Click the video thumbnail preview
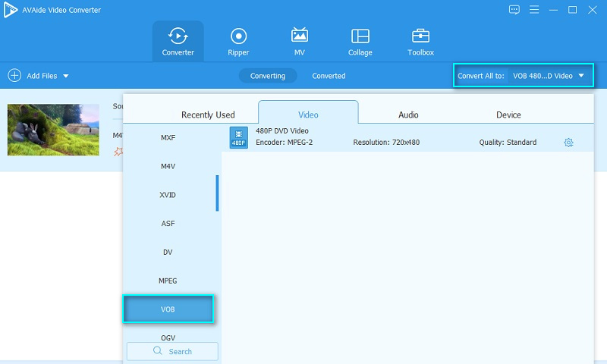 tap(53, 130)
